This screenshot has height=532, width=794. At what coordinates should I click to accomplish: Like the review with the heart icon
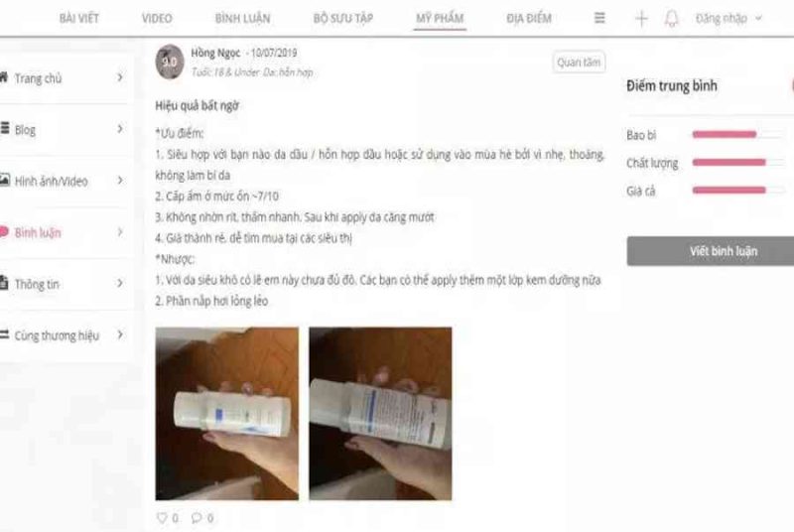click(162, 518)
